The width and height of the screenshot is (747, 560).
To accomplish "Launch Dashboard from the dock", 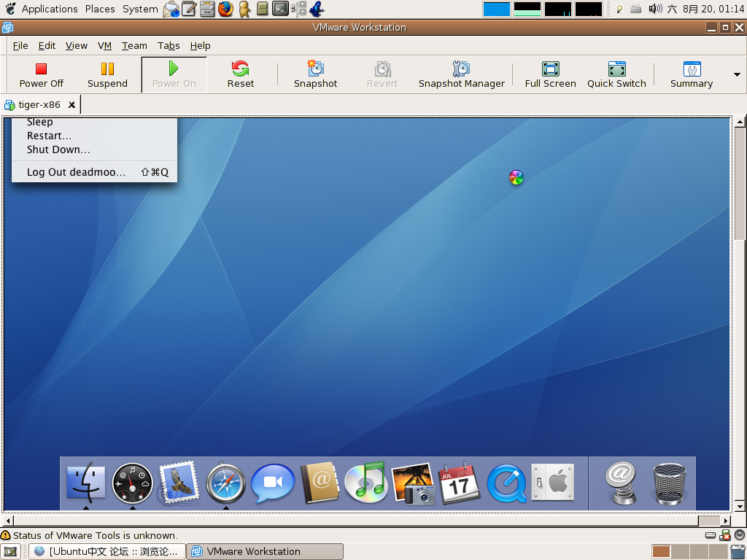I will [x=132, y=484].
